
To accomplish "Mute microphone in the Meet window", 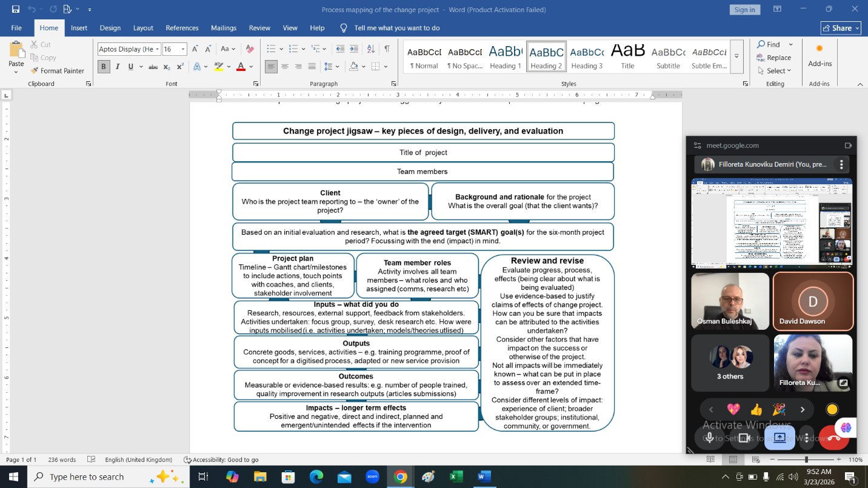I will click(709, 438).
